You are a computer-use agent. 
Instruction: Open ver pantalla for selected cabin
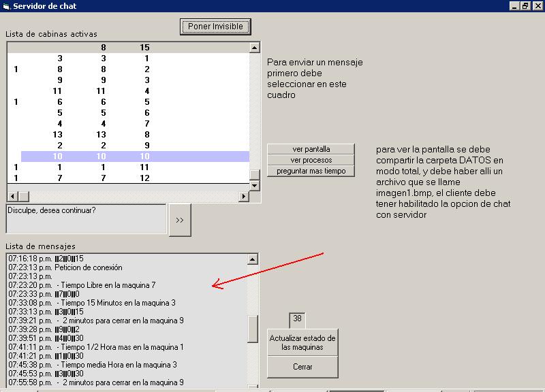pyautogui.click(x=311, y=149)
